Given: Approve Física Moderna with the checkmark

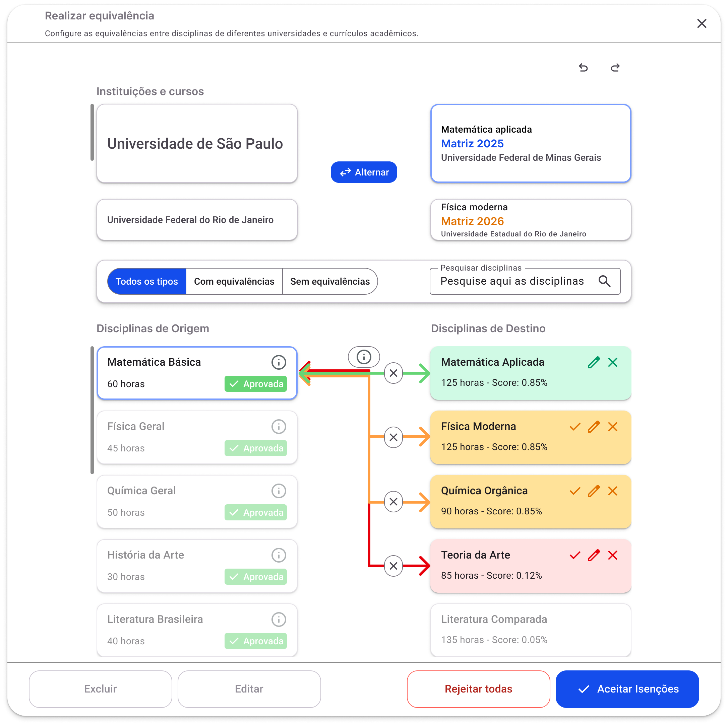Looking at the screenshot, I should point(574,427).
